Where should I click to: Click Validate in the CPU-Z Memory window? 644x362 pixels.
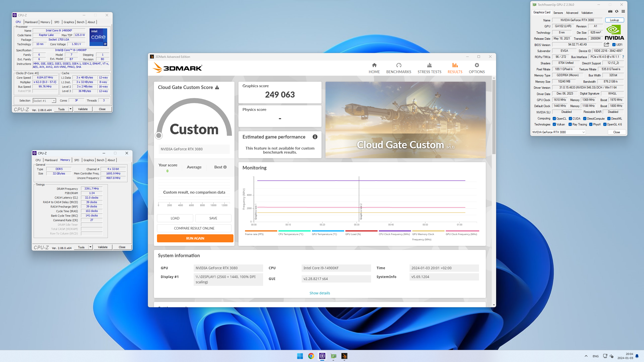point(102,247)
